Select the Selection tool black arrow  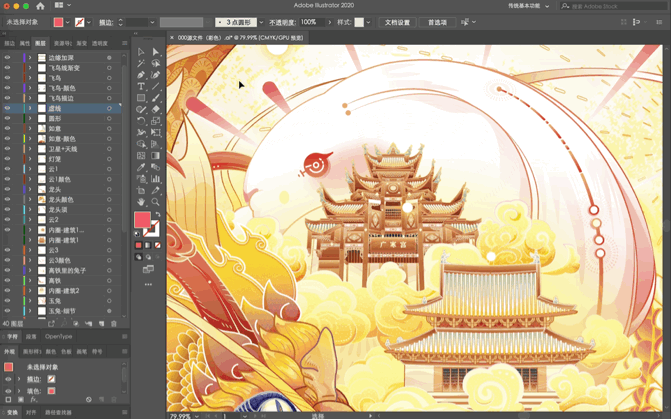point(141,52)
